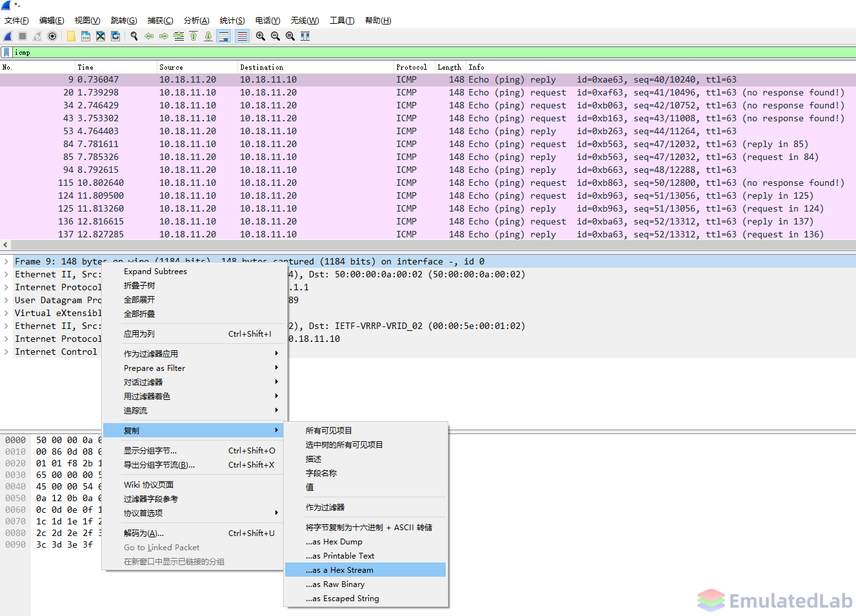This screenshot has width=856, height=616.
Task: Restart the current capture icon
Action: (x=37, y=36)
